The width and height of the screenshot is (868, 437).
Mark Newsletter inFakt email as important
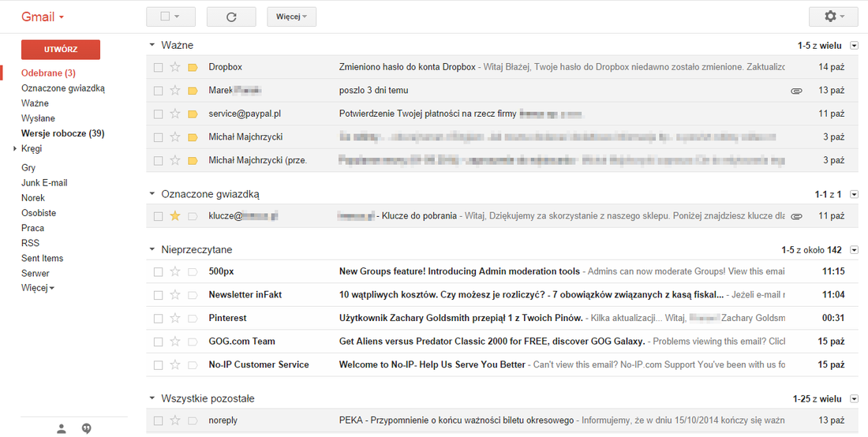tap(193, 295)
